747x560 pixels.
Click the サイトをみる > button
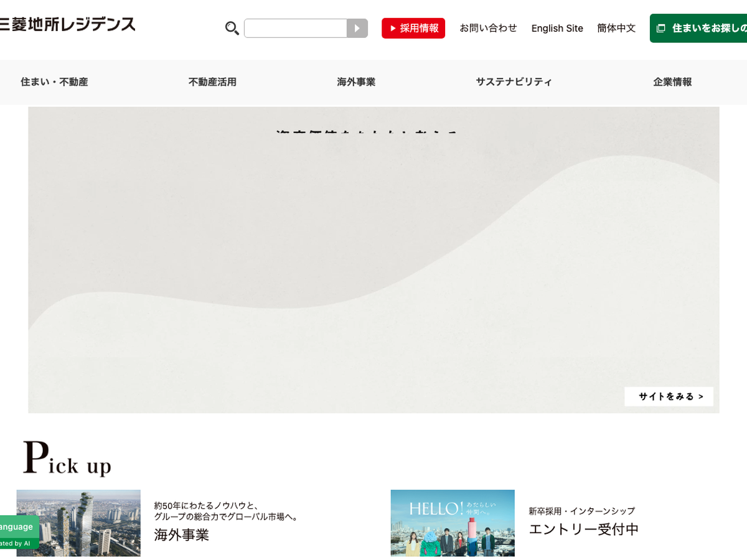click(x=669, y=396)
